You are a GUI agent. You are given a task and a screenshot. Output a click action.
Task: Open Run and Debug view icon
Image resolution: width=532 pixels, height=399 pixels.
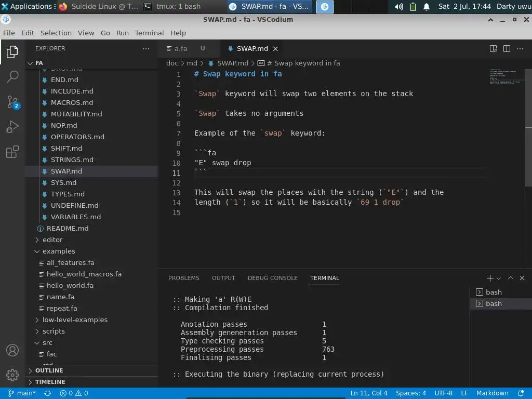tap(12, 127)
